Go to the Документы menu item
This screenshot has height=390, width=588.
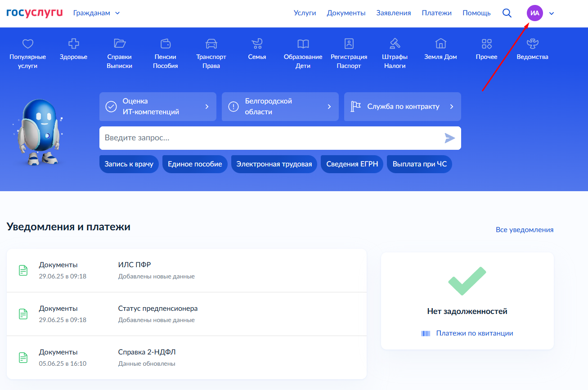(346, 13)
